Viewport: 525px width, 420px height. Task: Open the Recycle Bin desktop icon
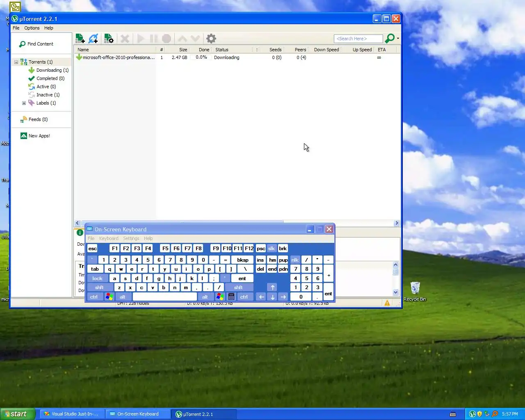click(x=415, y=292)
